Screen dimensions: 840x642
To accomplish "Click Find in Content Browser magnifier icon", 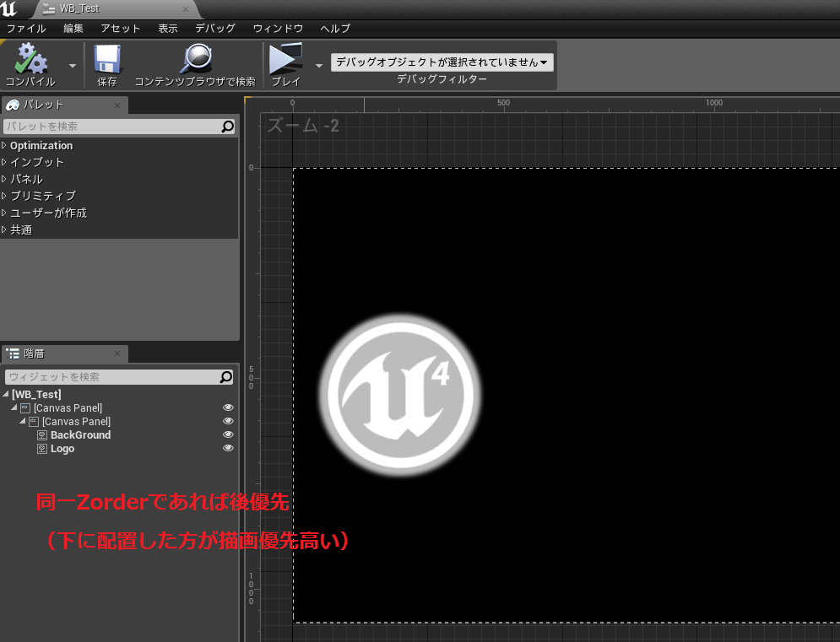I will pos(195,59).
